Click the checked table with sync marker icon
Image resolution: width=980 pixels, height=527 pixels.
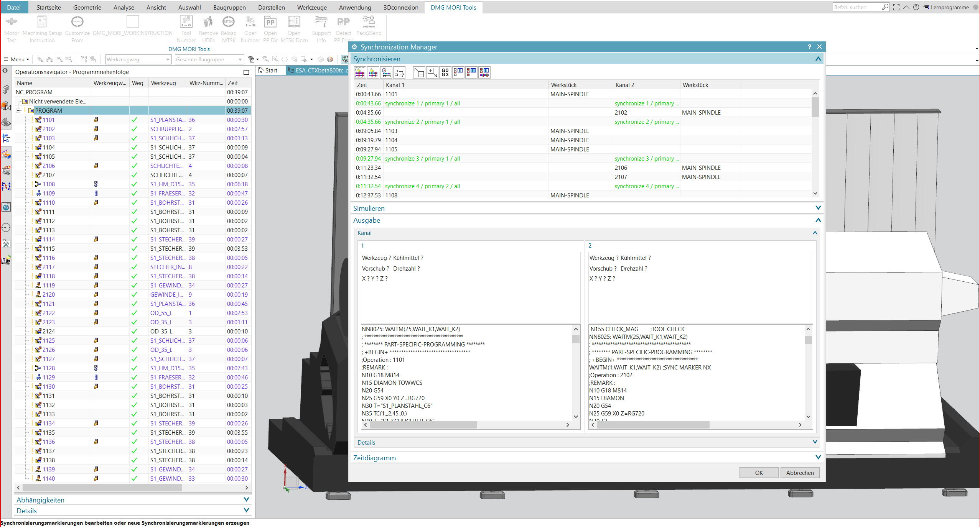click(484, 72)
